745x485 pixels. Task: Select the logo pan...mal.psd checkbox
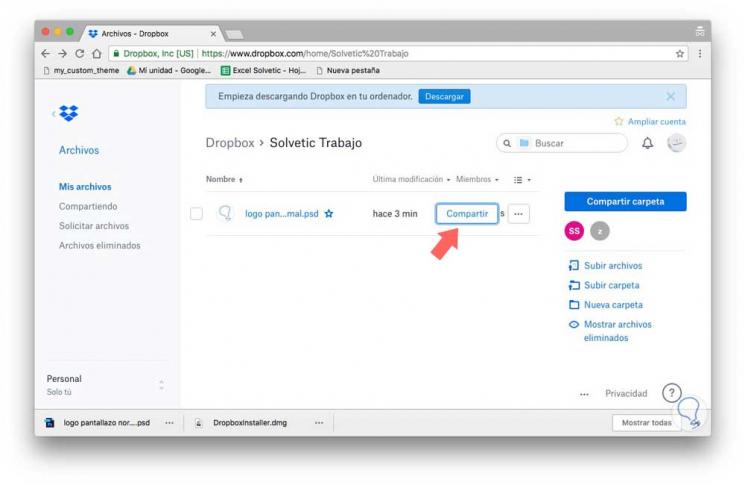pos(196,214)
